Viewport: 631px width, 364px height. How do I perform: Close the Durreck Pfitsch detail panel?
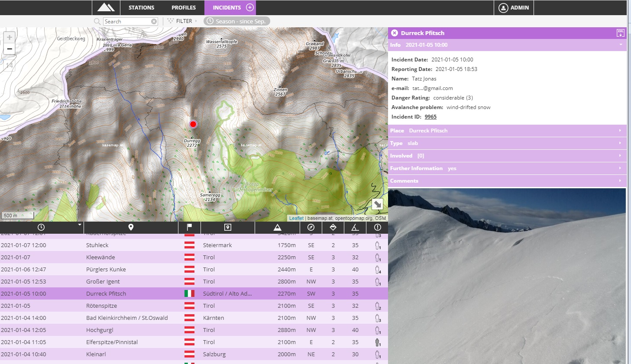tap(395, 33)
